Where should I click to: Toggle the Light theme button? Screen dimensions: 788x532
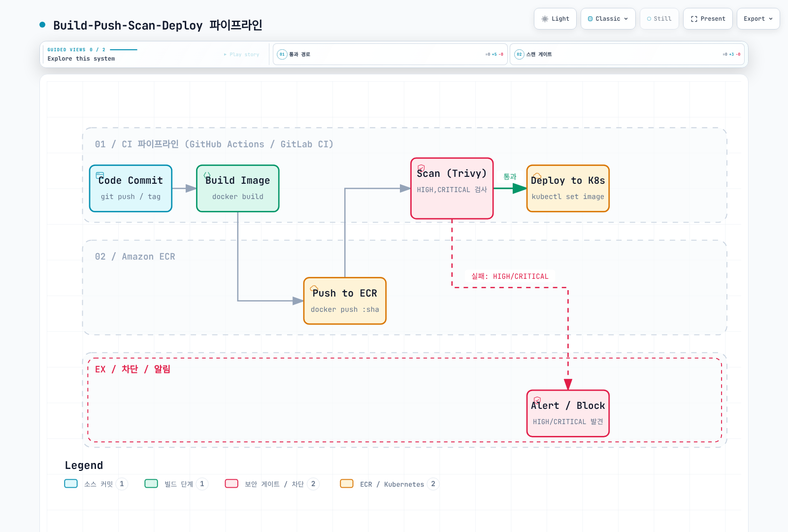pyautogui.click(x=555, y=19)
